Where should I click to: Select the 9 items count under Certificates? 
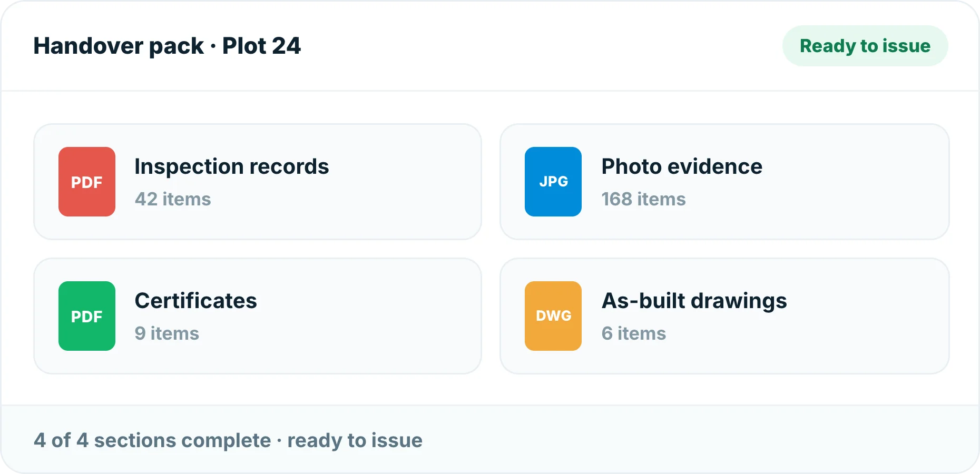coord(167,333)
